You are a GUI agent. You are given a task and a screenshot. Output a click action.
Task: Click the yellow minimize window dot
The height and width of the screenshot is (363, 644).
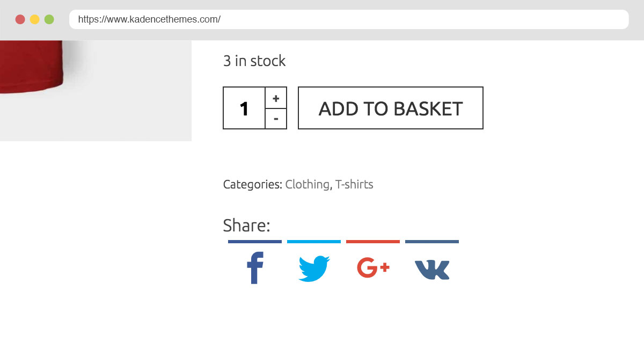34,19
